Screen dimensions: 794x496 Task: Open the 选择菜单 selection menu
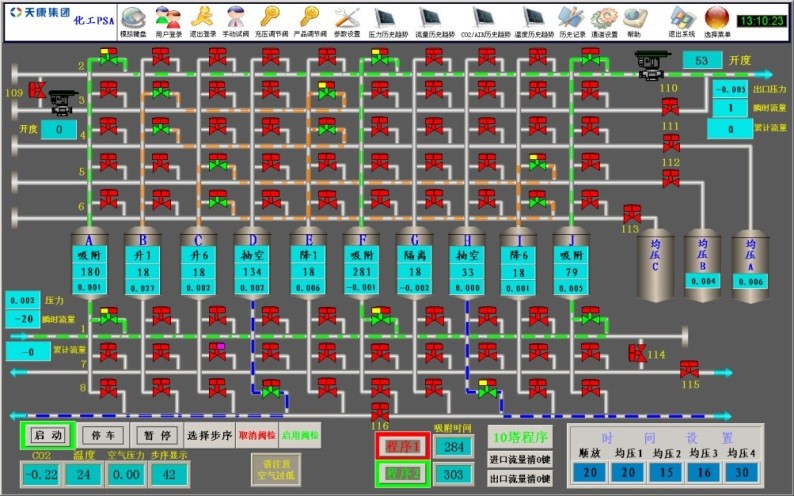717,20
